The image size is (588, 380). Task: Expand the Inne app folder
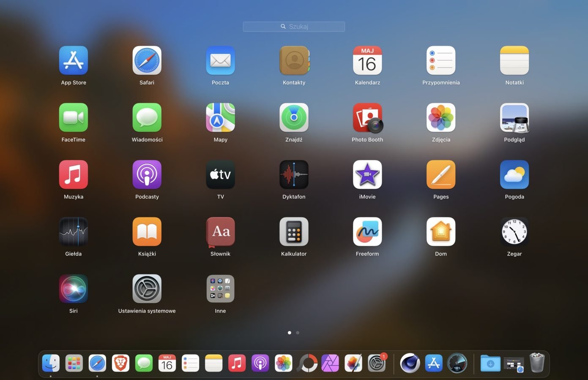point(221,288)
